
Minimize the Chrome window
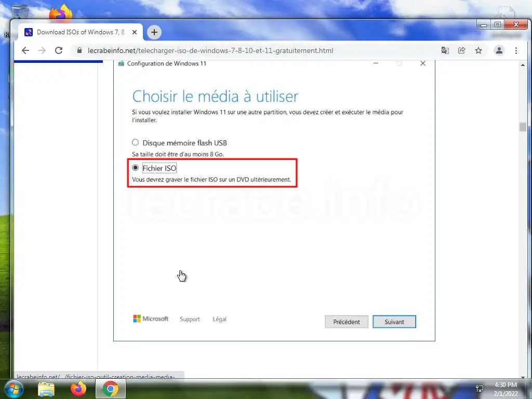pos(484,25)
